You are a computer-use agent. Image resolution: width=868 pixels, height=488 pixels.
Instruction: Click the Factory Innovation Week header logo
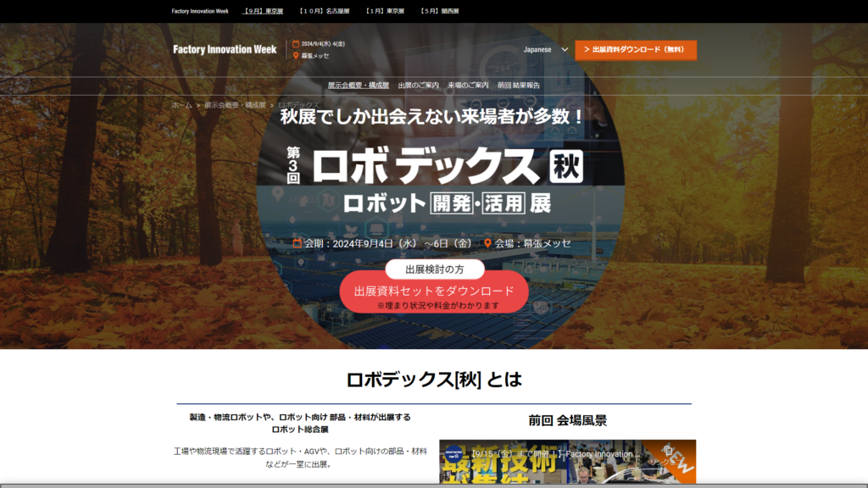coord(224,49)
